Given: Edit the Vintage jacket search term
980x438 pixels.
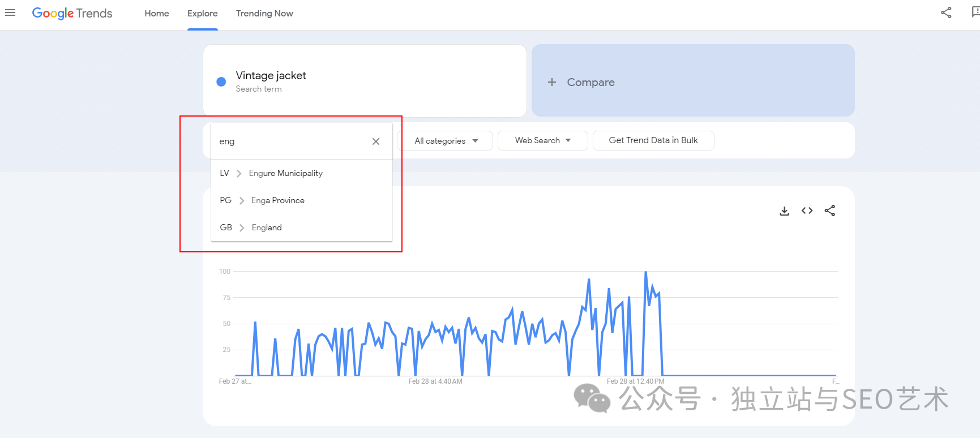Looking at the screenshot, I should tap(365, 80).
